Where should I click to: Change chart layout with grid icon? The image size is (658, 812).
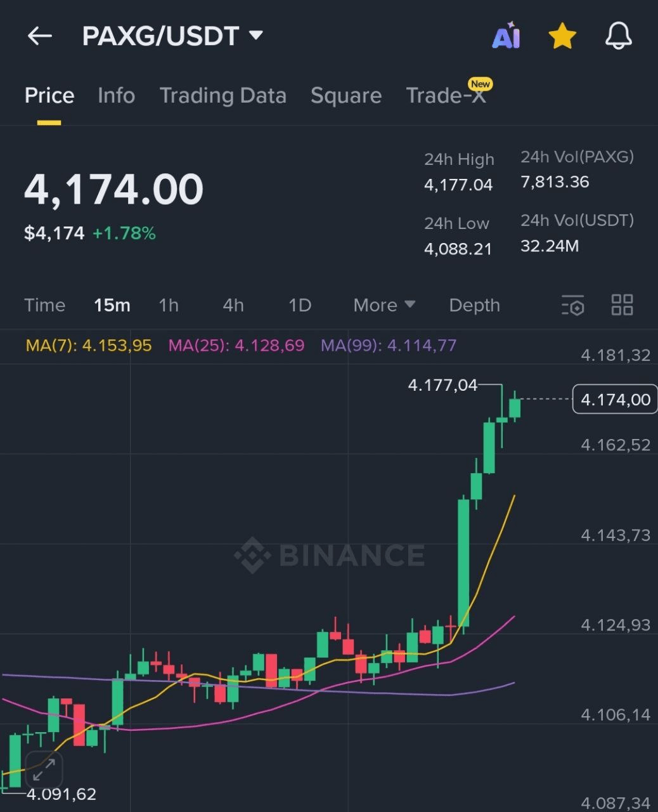(x=621, y=305)
